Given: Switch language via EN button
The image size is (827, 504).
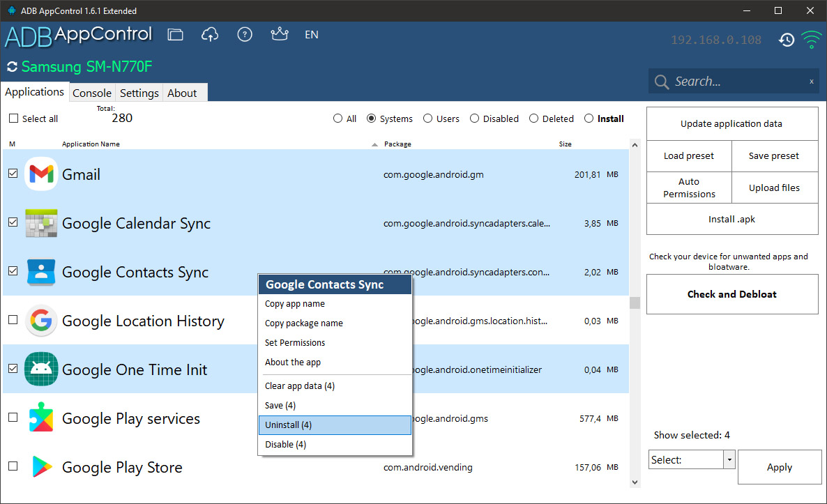Looking at the screenshot, I should [311, 35].
